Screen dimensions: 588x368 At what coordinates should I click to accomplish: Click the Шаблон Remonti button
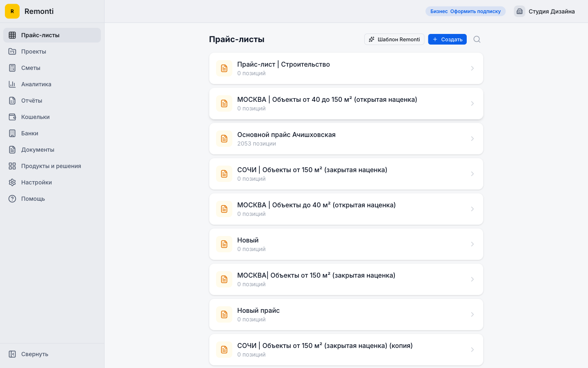[x=394, y=39]
